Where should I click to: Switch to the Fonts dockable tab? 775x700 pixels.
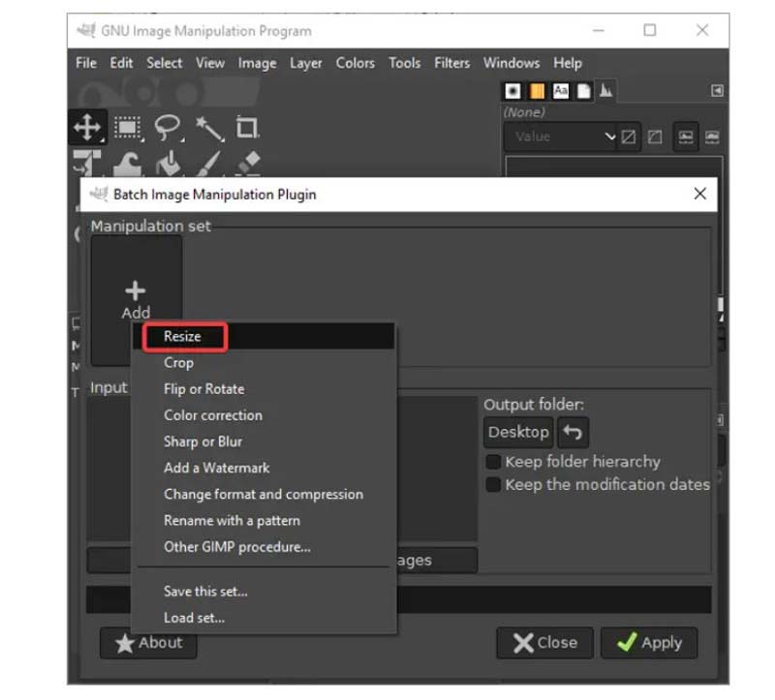coord(561,90)
